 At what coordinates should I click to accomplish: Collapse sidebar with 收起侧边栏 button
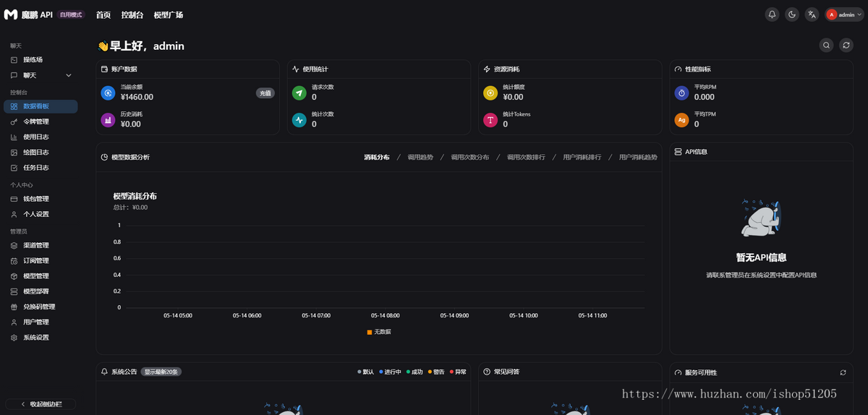41,404
